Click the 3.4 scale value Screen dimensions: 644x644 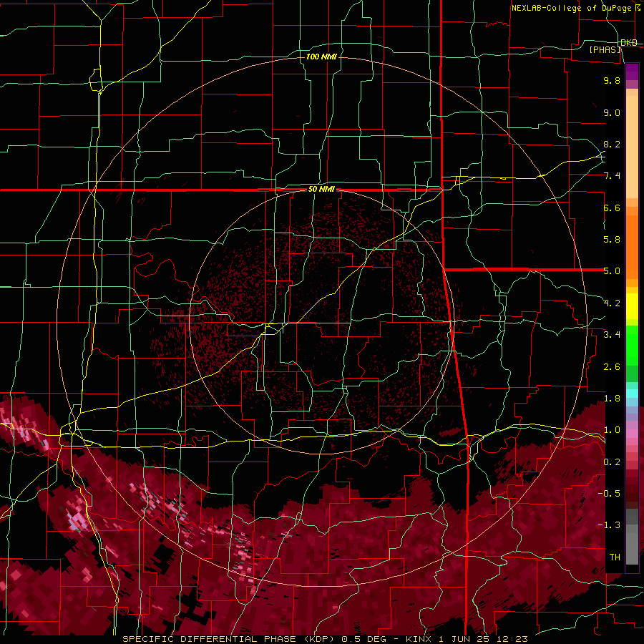[x=612, y=335]
